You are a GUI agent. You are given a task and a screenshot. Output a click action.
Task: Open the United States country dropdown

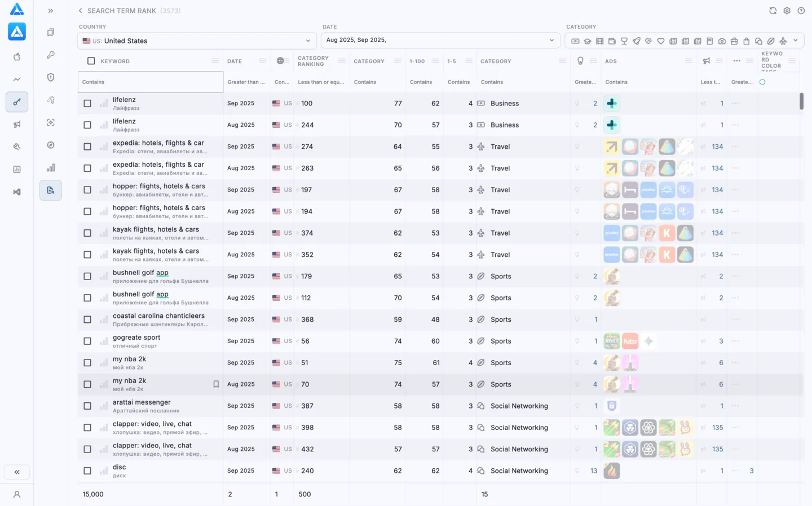click(196, 40)
